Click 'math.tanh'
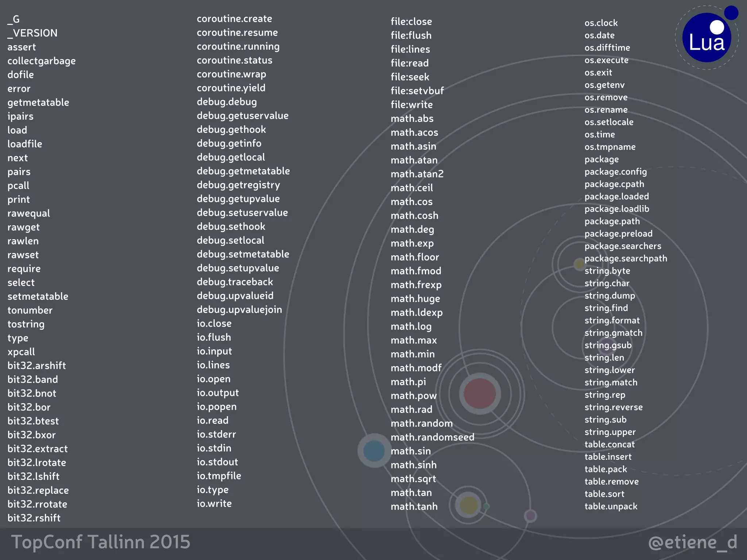747x560 pixels. 414,506
